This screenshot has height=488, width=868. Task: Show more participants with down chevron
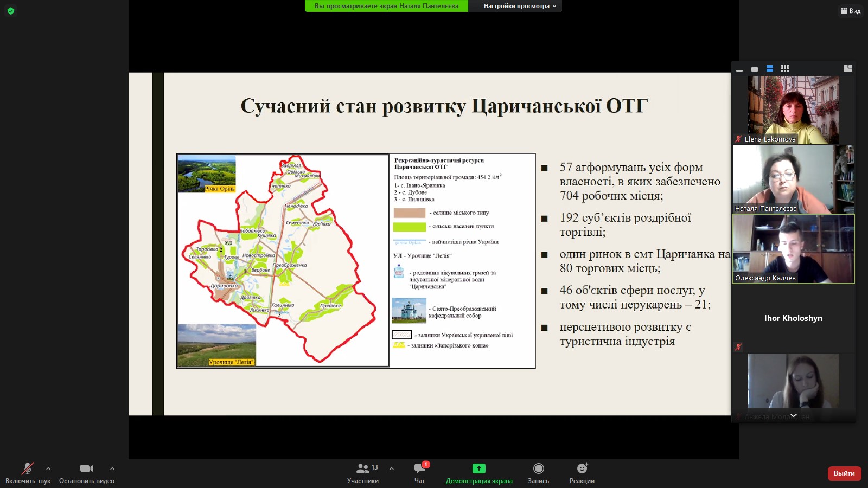(x=794, y=415)
